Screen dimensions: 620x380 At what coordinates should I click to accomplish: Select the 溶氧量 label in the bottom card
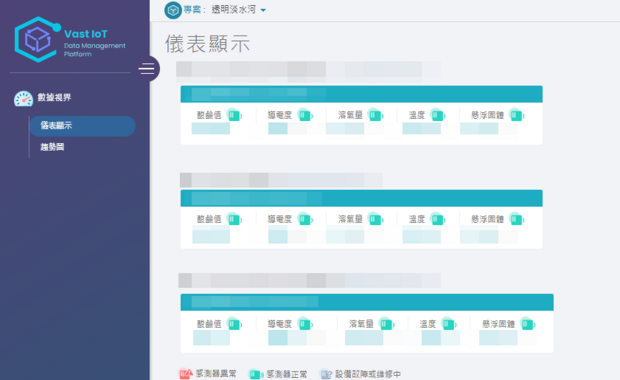click(x=361, y=324)
